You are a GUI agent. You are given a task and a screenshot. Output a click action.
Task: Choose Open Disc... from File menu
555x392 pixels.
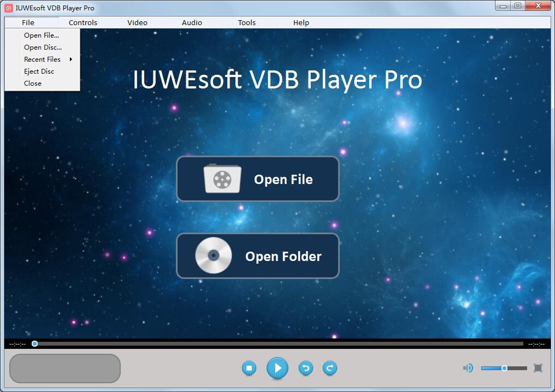pos(43,47)
